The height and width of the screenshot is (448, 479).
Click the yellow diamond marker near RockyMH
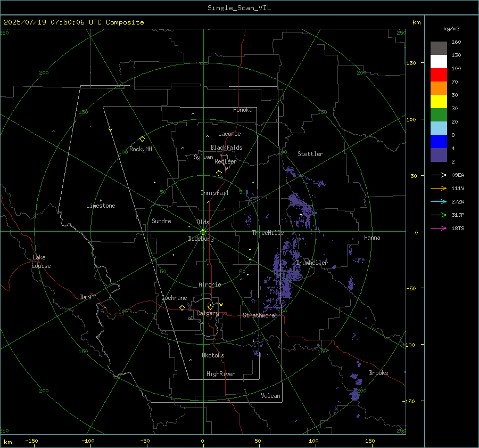click(x=142, y=139)
